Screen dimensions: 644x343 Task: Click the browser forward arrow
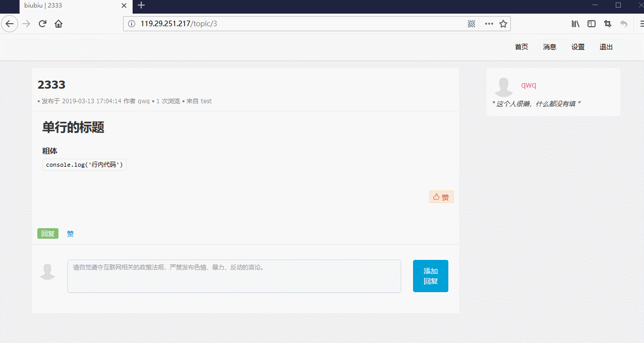tap(26, 24)
